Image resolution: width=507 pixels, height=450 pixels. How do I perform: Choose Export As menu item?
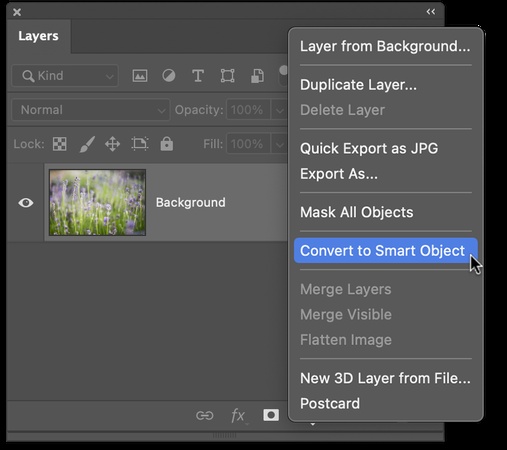tap(386, 174)
